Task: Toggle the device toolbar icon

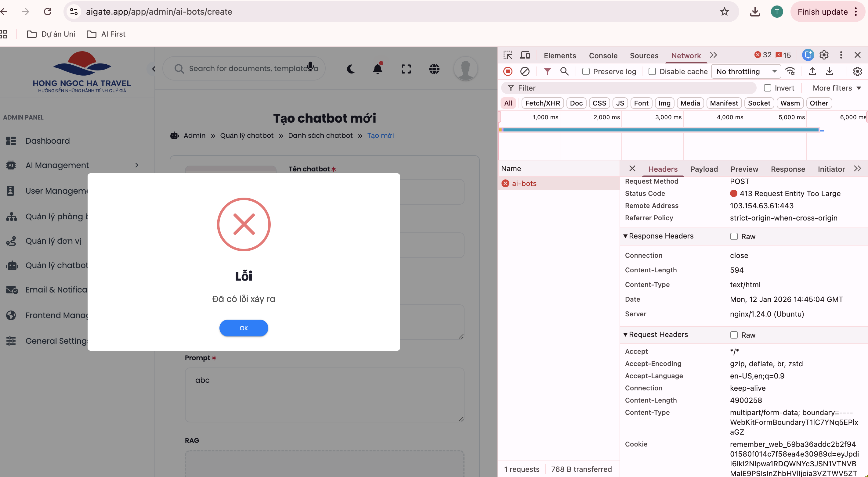Action: coord(525,55)
